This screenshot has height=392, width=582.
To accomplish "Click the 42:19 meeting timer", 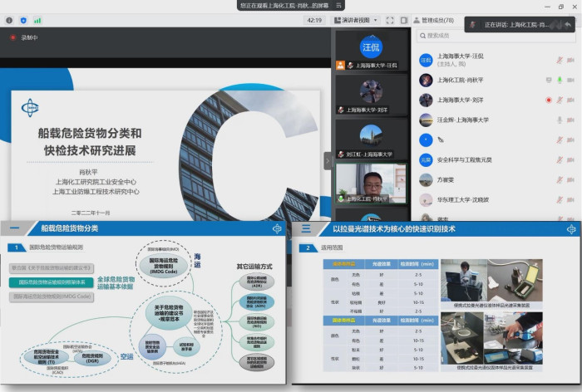I will coord(314,21).
